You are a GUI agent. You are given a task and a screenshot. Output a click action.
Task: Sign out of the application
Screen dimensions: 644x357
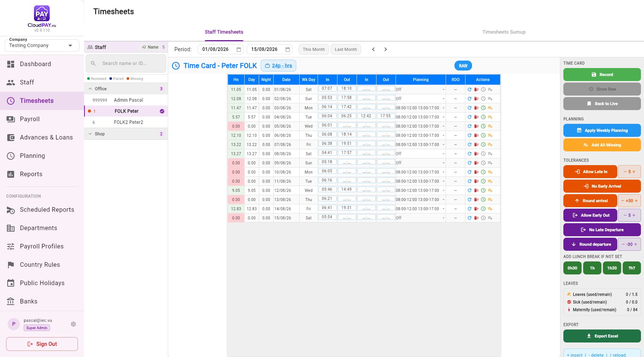tap(42, 344)
